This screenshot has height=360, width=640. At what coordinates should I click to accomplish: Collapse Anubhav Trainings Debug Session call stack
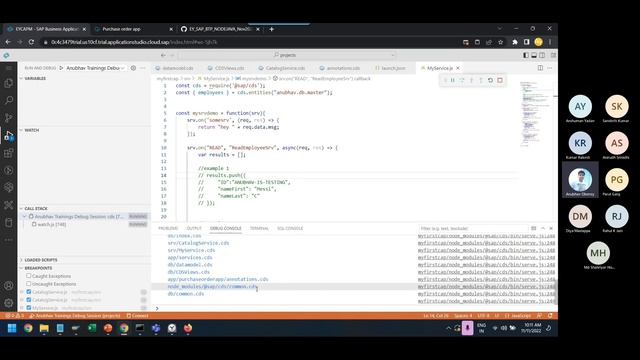point(24,216)
